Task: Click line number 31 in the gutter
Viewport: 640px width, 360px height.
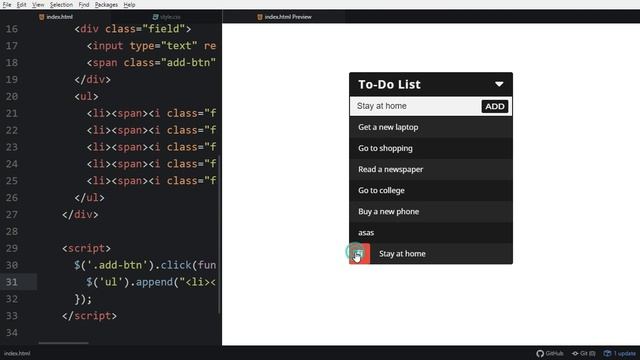Action: pyautogui.click(x=11, y=282)
